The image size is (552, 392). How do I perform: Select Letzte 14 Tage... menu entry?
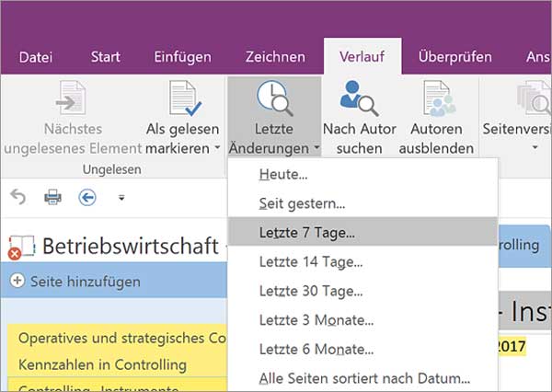point(362,261)
